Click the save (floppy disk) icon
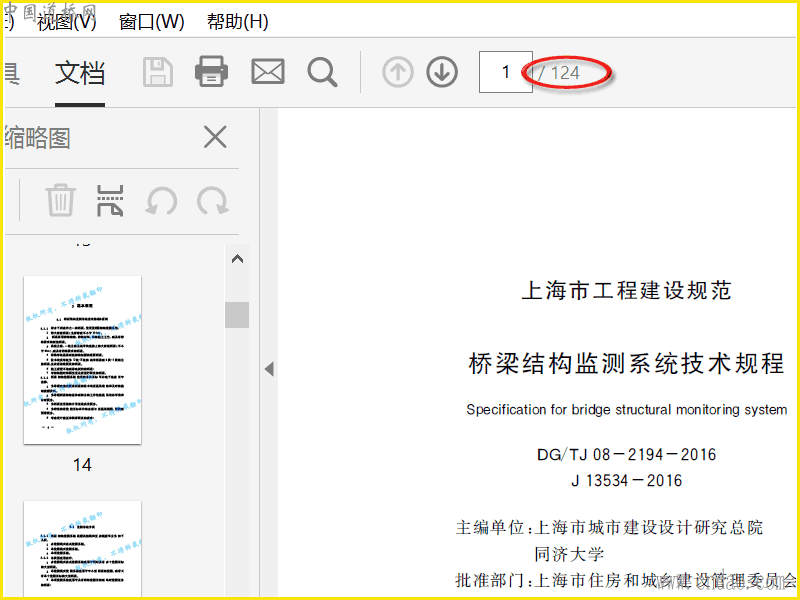The width and height of the screenshot is (800, 600). point(158,72)
